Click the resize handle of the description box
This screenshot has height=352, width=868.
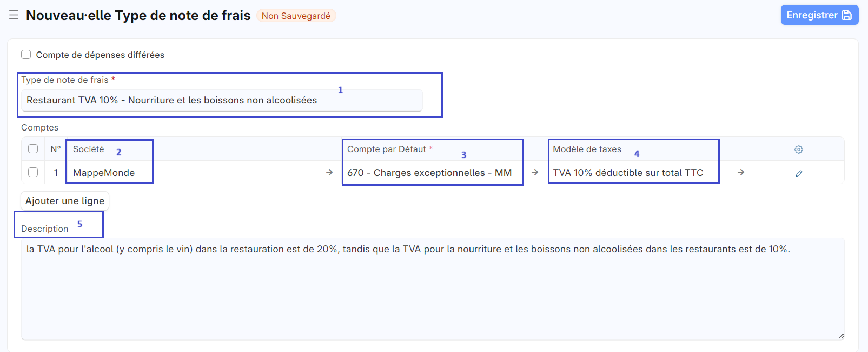click(x=842, y=335)
